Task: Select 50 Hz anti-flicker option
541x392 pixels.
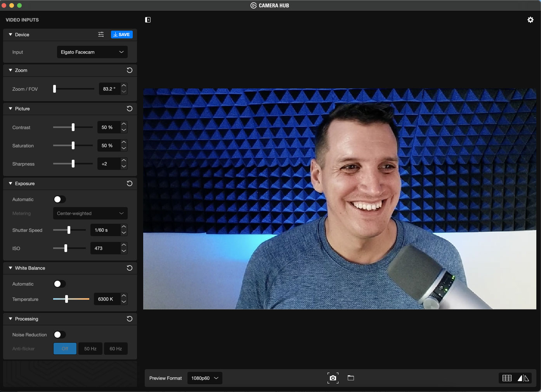Action: click(x=90, y=349)
